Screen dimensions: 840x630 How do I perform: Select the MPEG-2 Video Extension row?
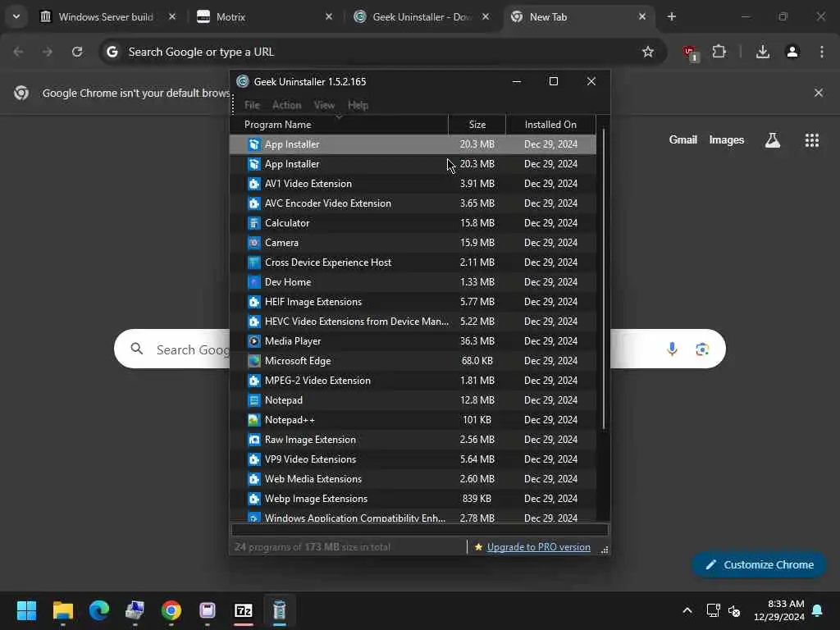click(x=413, y=381)
